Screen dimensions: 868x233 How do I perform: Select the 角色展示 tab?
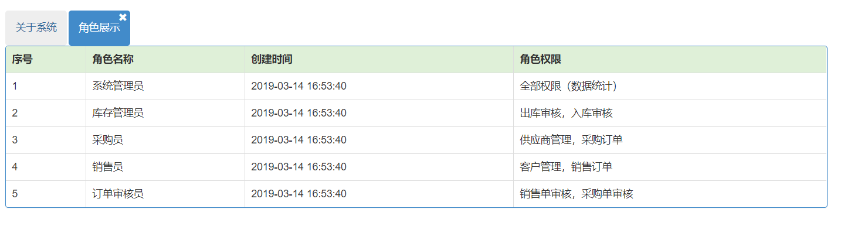coord(99,28)
